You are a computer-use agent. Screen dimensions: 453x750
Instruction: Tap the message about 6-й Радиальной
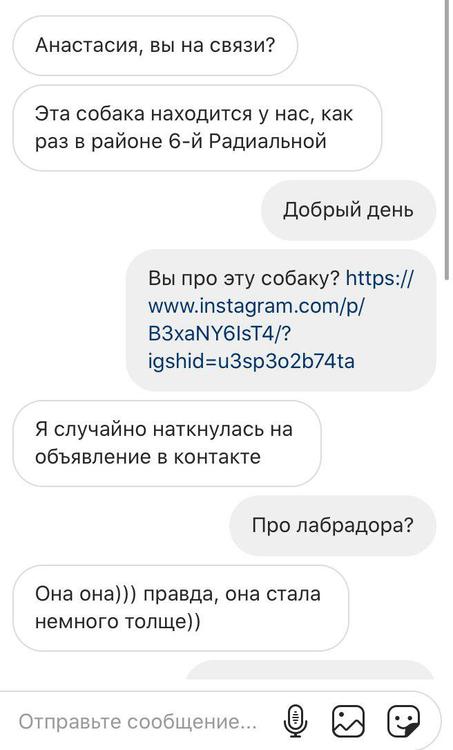(x=197, y=128)
